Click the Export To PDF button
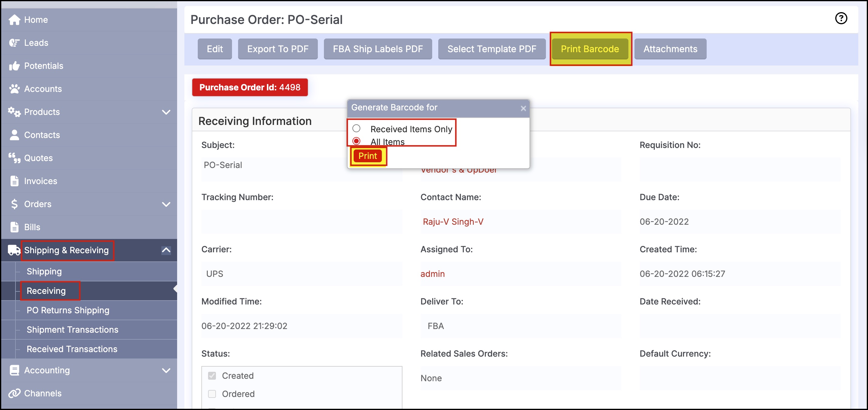Viewport: 868px width, 410px height. coord(278,49)
